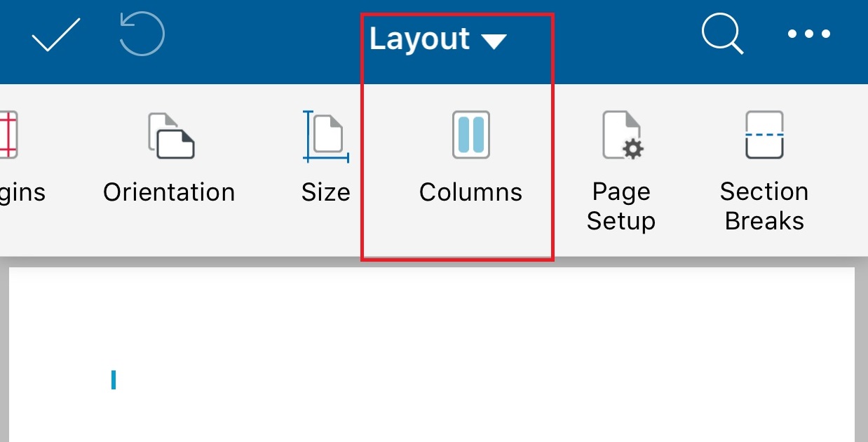Click the Orientation page icon
Image resolution: width=868 pixels, height=442 pixels.
point(170,135)
